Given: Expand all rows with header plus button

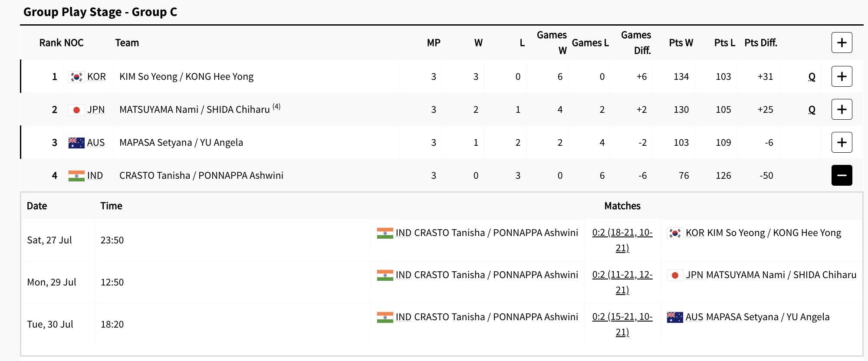Looking at the screenshot, I should [x=842, y=43].
